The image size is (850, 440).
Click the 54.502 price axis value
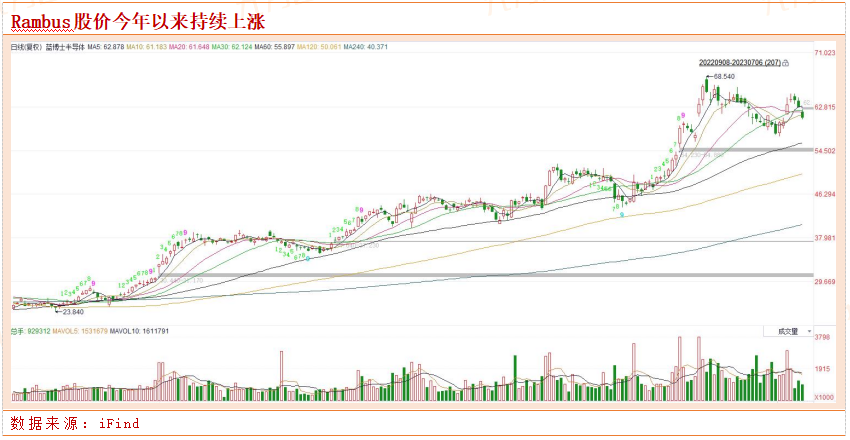pyautogui.click(x=826, y=151)
